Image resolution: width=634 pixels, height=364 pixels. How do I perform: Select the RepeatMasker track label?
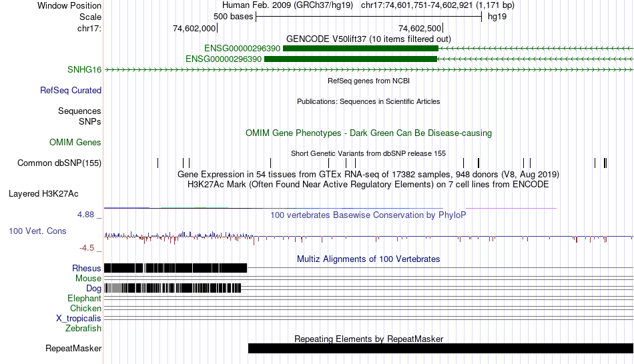[x=73, y=348]
